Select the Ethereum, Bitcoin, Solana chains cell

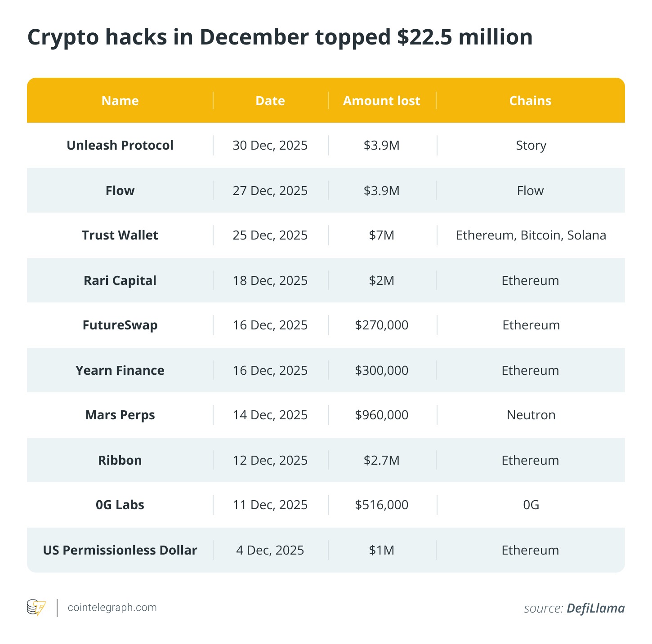531,235
